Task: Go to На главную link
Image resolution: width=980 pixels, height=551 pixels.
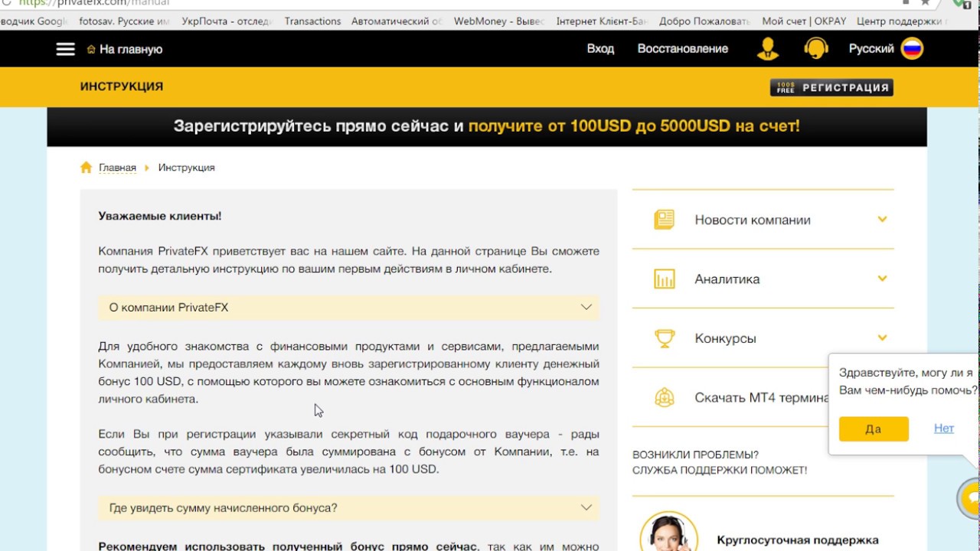Action: pos(131,49)
